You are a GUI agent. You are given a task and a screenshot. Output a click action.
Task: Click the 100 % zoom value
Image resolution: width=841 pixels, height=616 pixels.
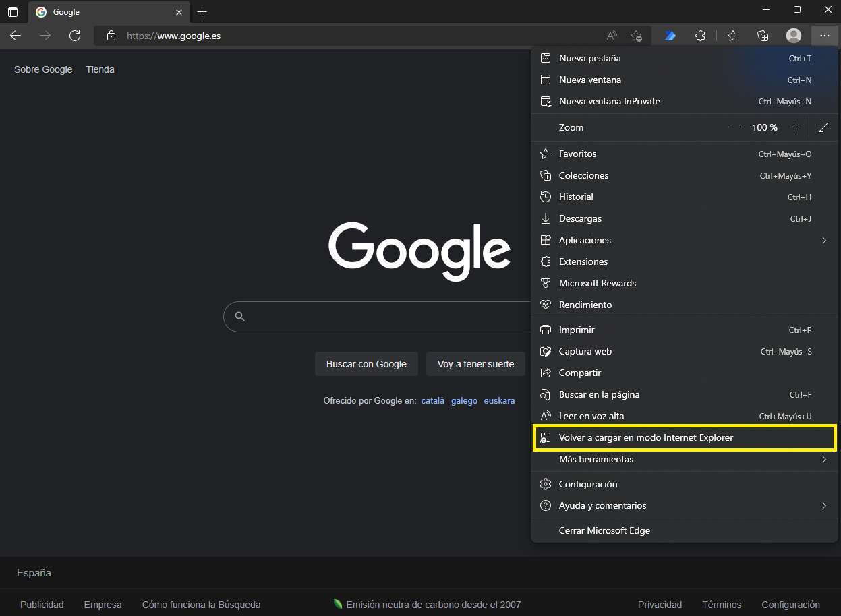[x=765, y=127]
